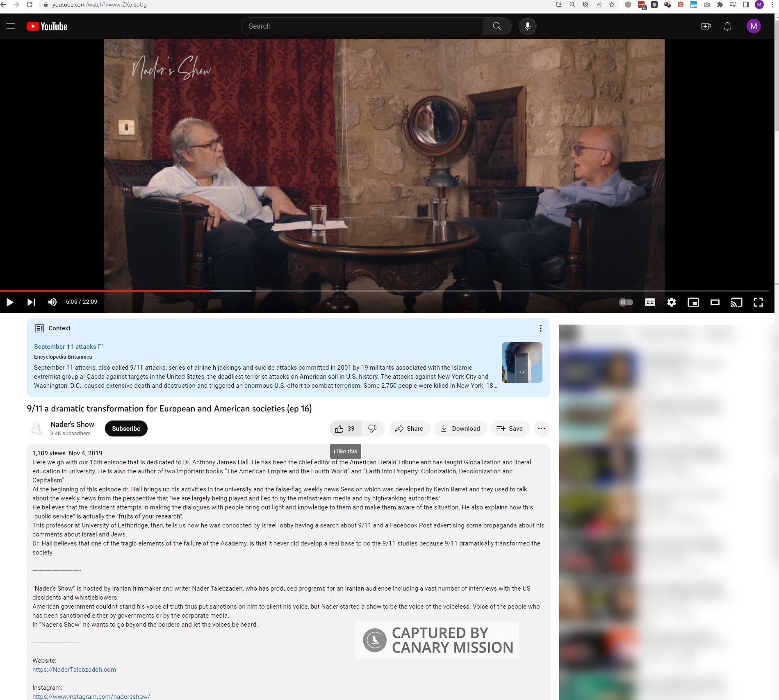Mute the video volume
The image size is (779, 700).
click(52, 302)
